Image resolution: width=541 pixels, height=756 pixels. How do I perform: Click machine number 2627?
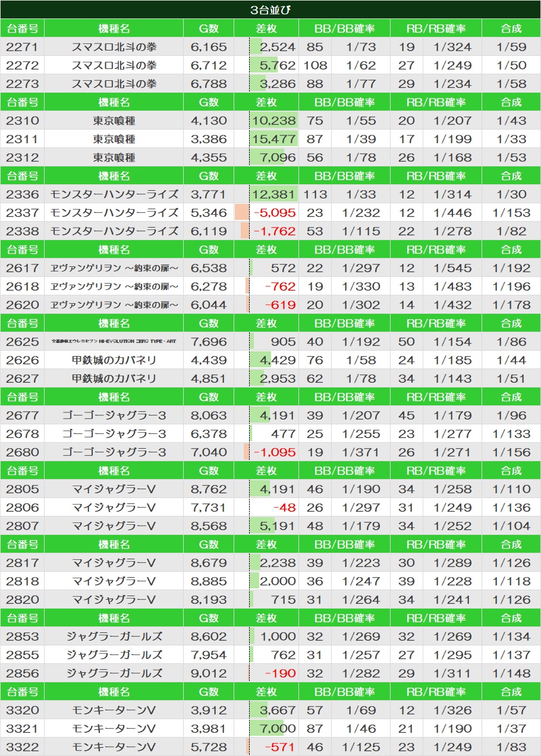click(23, 379)
